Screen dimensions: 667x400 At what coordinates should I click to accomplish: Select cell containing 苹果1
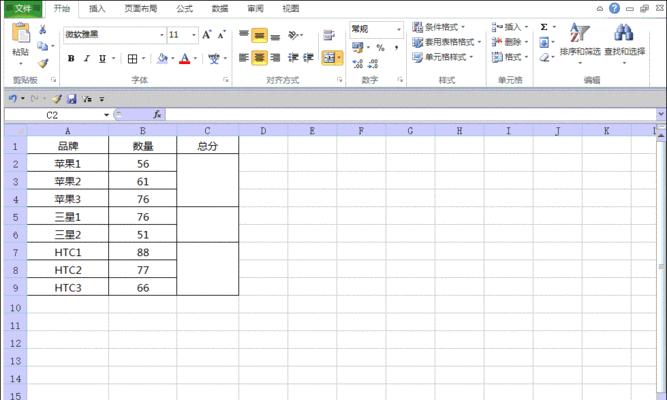(x=68, y=163)
